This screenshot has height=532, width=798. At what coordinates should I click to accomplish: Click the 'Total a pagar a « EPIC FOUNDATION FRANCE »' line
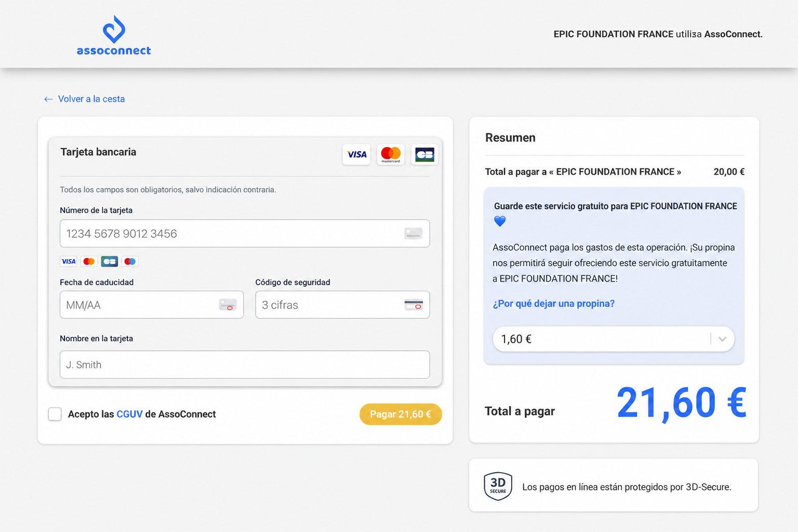point(583,172)
